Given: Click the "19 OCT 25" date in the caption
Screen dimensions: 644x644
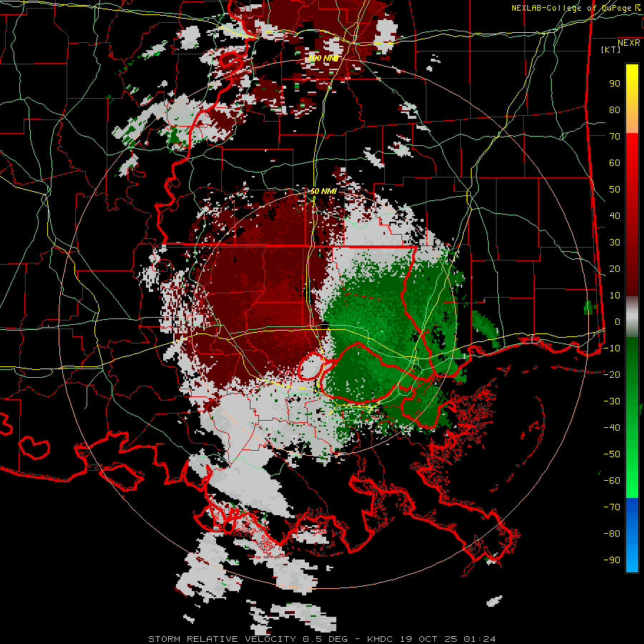Looking at the screenshot, I should pos(429,639).
